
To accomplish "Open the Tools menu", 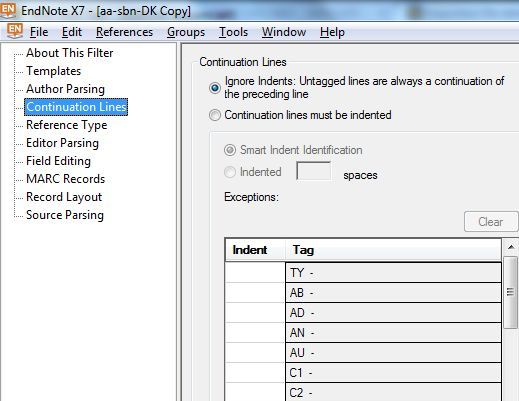I will 233,32.
